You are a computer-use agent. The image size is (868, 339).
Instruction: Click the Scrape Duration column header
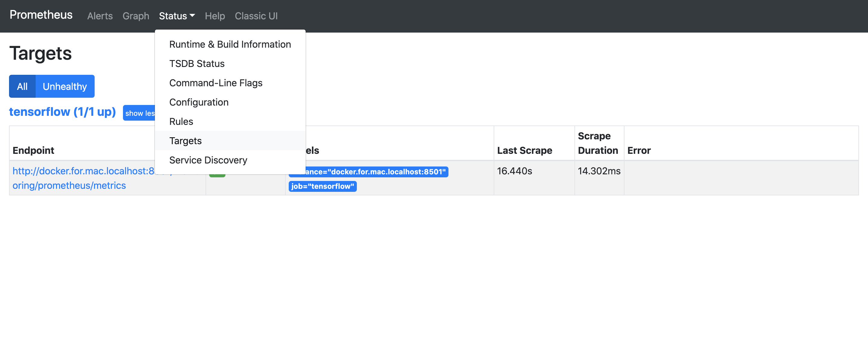(x=598, y=143)
